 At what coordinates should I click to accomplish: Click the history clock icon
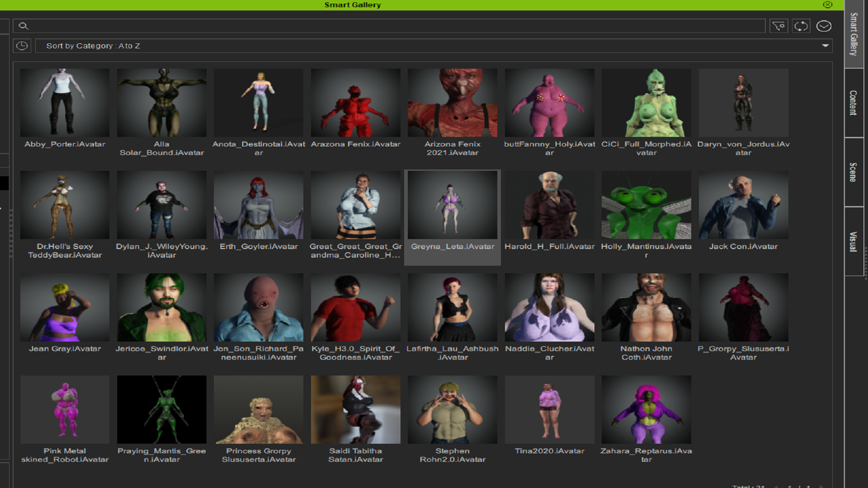point(22,46)
